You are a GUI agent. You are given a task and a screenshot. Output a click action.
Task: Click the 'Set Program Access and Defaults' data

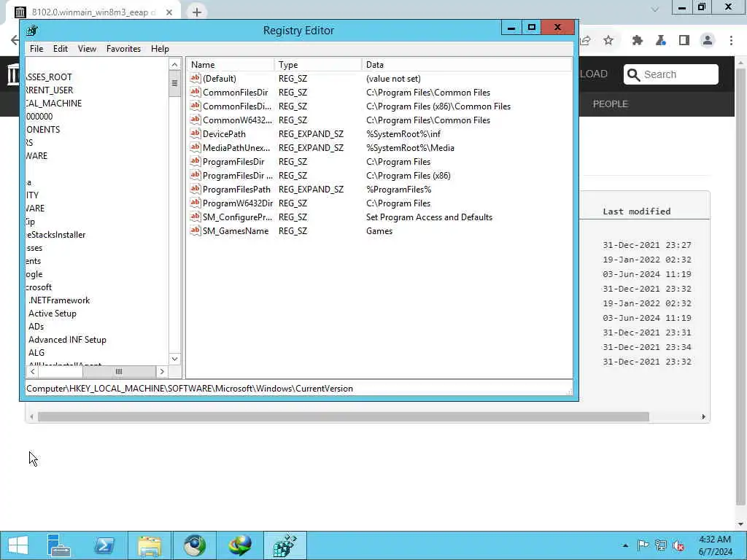[429, 217]
